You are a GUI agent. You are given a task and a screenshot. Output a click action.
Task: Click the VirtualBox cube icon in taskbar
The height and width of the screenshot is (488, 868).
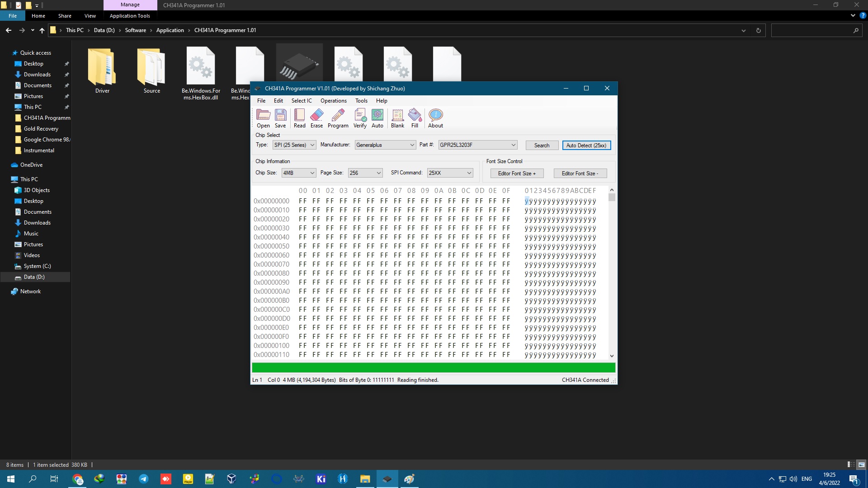(231, 479)
